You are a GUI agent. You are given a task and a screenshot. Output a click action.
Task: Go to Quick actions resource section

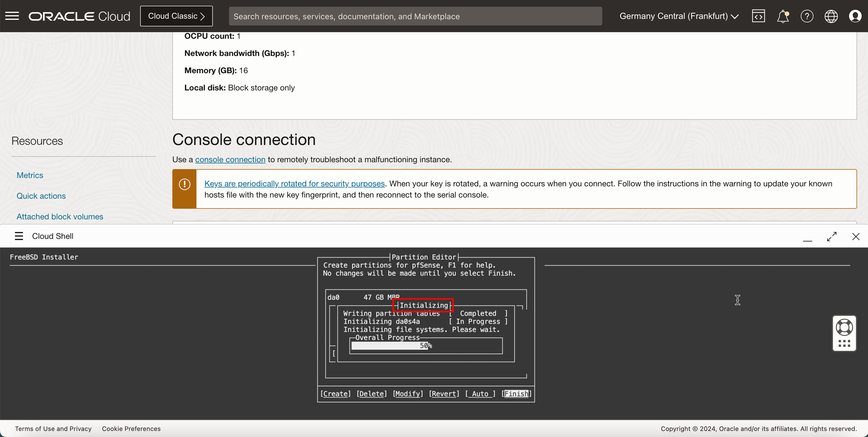[x=41, y=196]
